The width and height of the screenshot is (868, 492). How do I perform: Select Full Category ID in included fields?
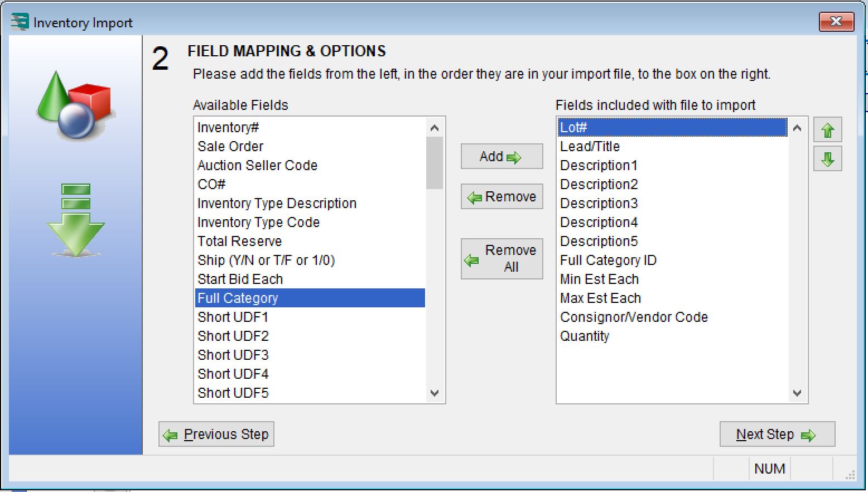pos(673,261)
